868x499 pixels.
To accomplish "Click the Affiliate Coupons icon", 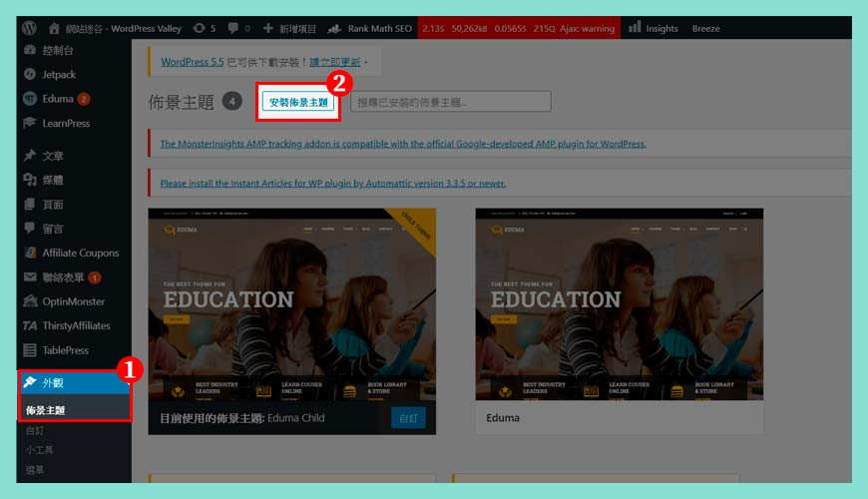I will coord(30,252).
